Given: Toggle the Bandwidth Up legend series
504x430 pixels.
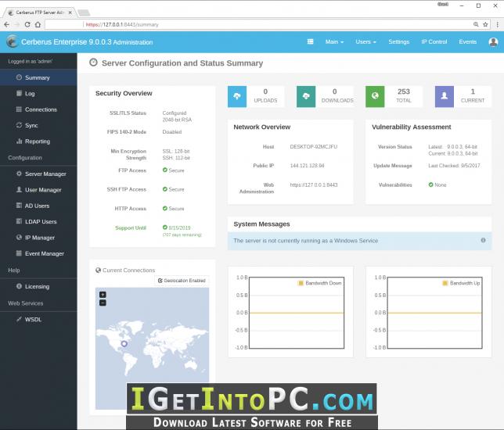Looking at the screenshot, I should [461, 283].
